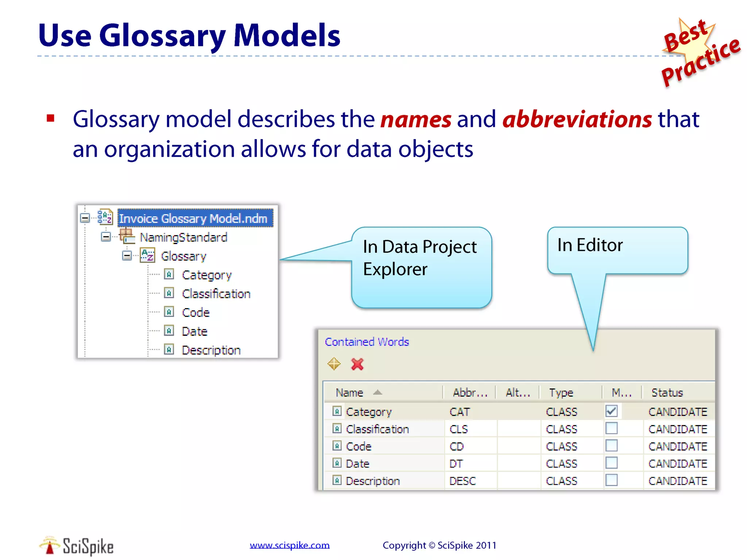
Task: Click the add word diamond icon
Action: pos(334,363)
